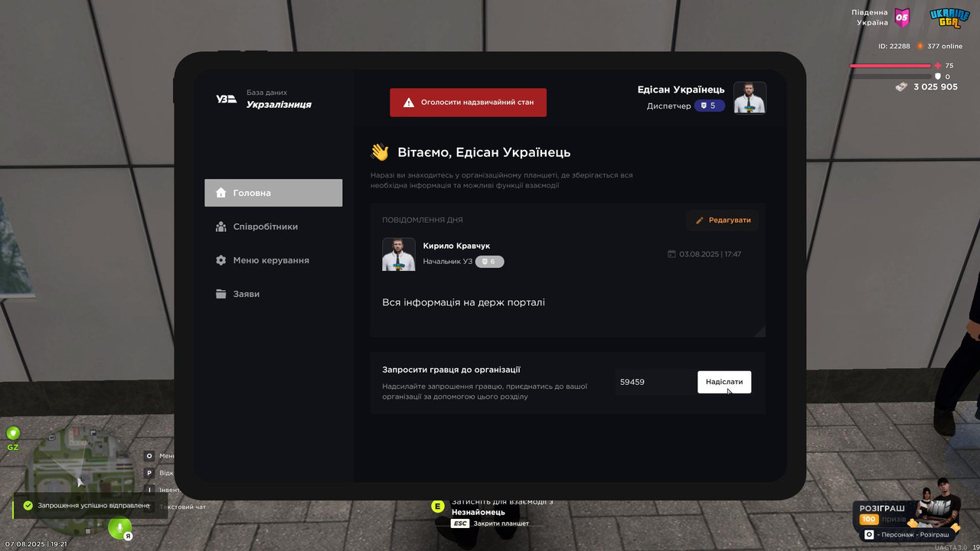The height and width of the screenshot is (551, 980).
Task: Click the warning triangle on the emergency button
Action: click(x=409, y=102)
